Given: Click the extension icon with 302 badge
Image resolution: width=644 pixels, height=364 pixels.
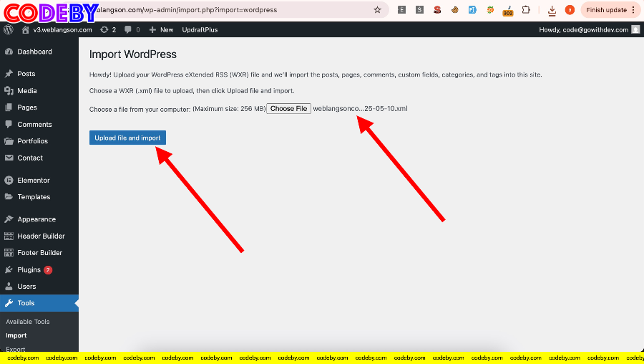Looking at the screenshot, I should pyautogui.click(x=508, y=11).
